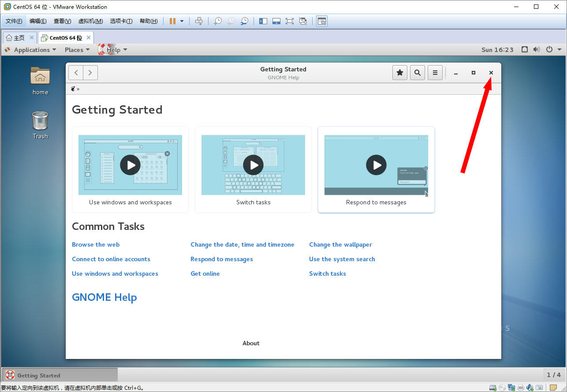Open the 虚拟机(M) menu
This screenshot has height=392, width=567.
pos(90,21)
